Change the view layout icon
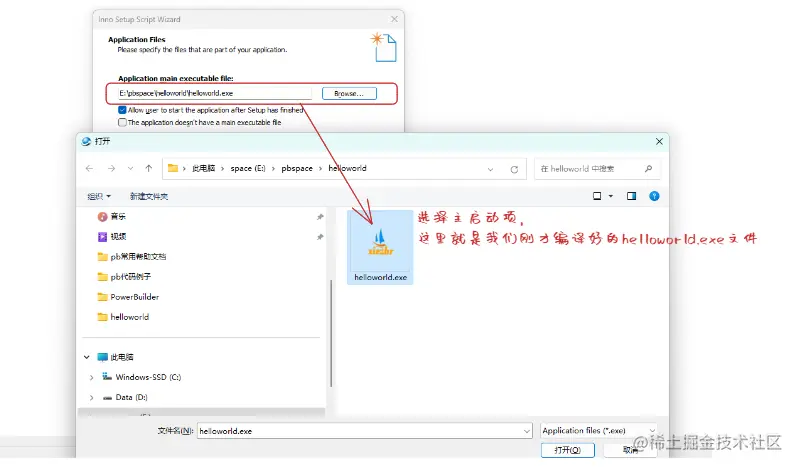797x467 pixels. (597, 196)
